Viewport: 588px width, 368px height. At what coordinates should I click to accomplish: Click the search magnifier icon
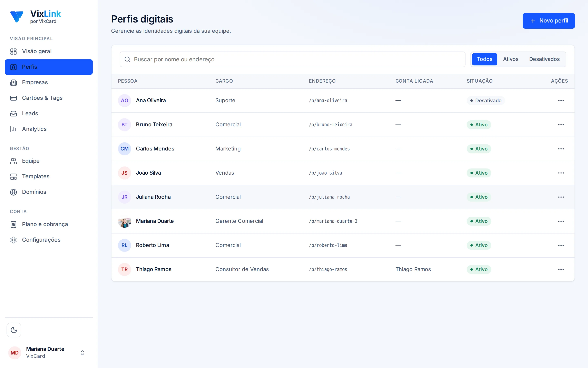point(127,59)
